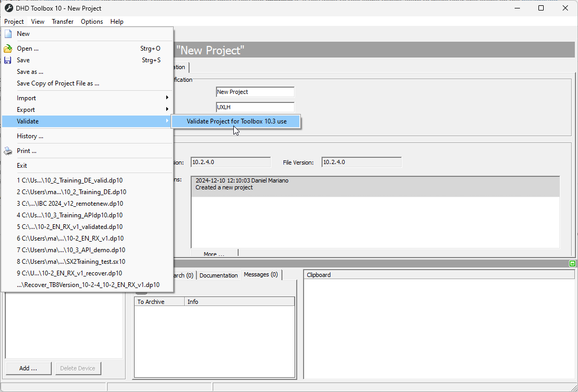The height and width of the screenshot is (392, 578).
Task: Maximize the DHD Toolbox window
Action: (x=541, y=8)
